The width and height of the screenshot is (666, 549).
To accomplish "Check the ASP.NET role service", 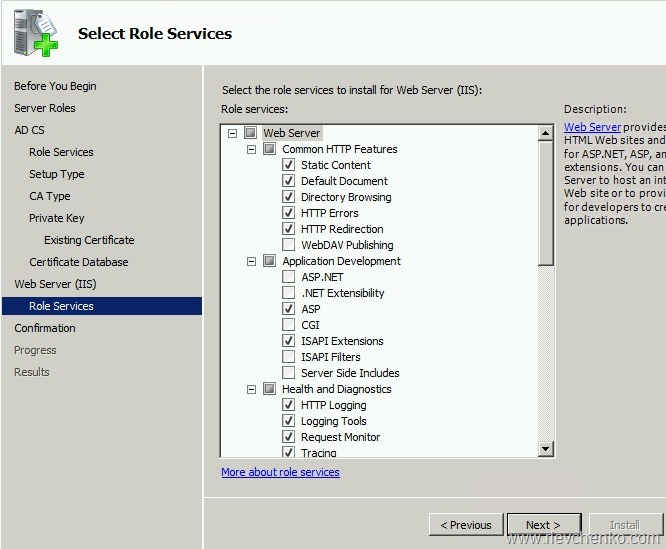I will coord(289,277).
